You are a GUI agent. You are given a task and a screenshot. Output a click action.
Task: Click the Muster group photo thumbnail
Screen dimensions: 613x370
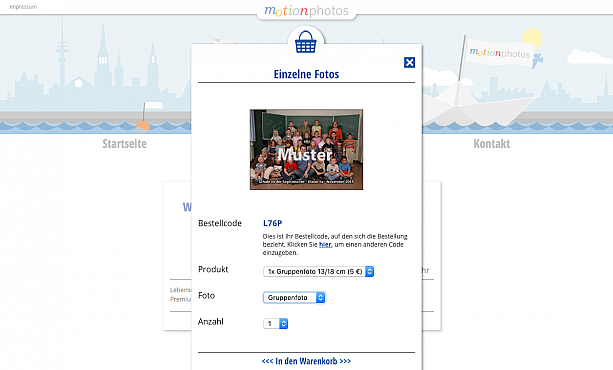point(306,149)
